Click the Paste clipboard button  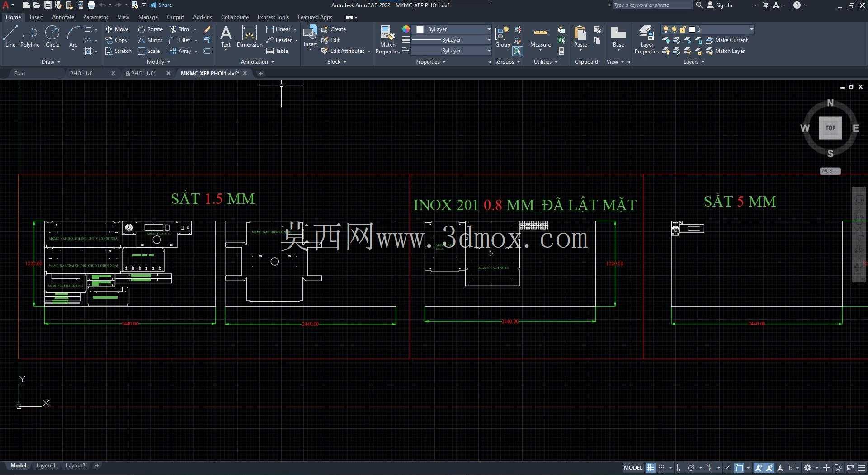pos(580,37)
